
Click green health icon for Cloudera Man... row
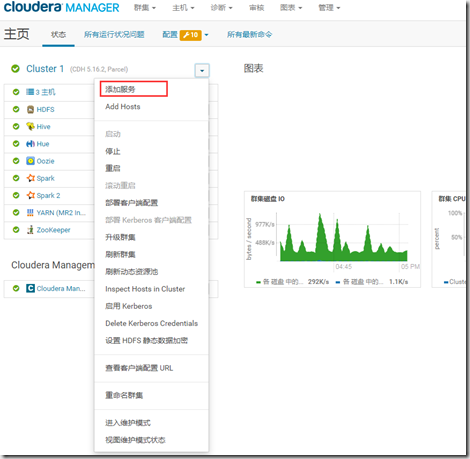[16, 288]
